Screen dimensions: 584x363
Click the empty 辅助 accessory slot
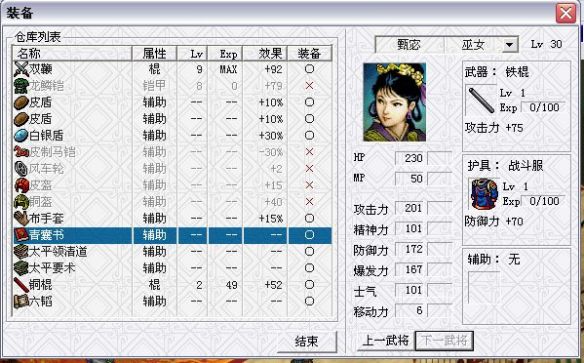[484, 288]
